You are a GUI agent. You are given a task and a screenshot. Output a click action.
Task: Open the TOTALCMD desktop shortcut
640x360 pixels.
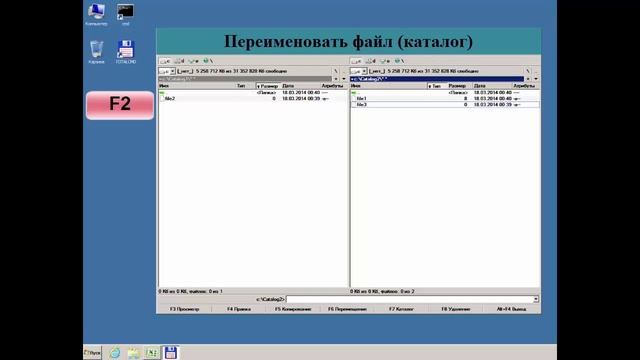pos(125,52)
